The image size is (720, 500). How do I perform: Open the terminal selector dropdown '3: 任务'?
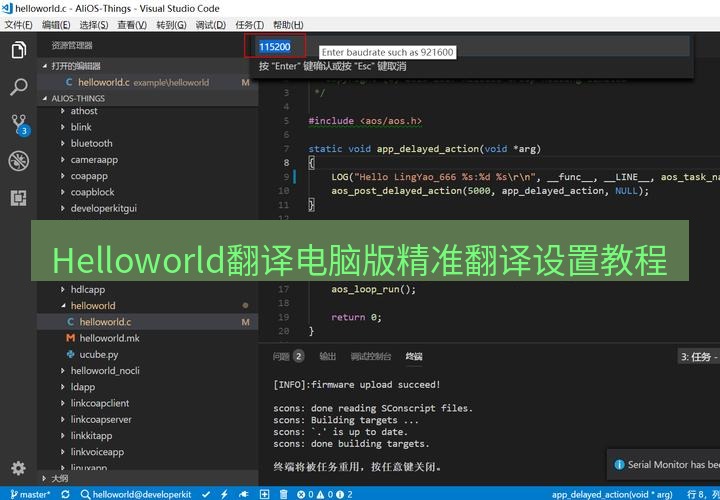tap(699, 357)
